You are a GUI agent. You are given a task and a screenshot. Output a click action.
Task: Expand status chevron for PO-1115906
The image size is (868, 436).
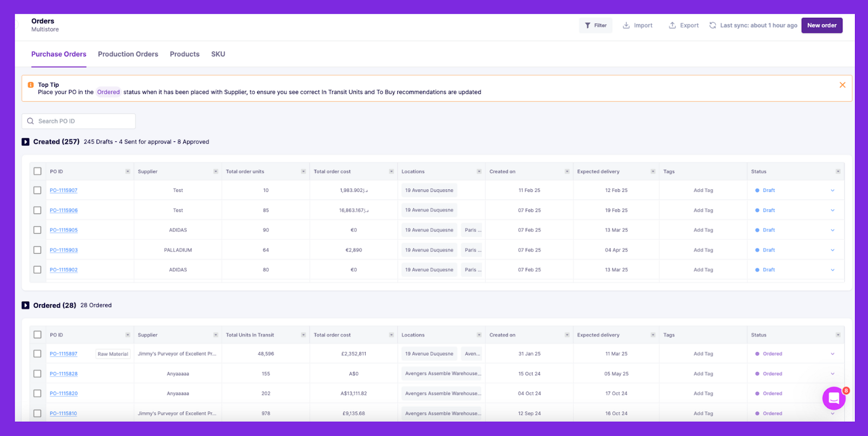(x=833, y=210)
